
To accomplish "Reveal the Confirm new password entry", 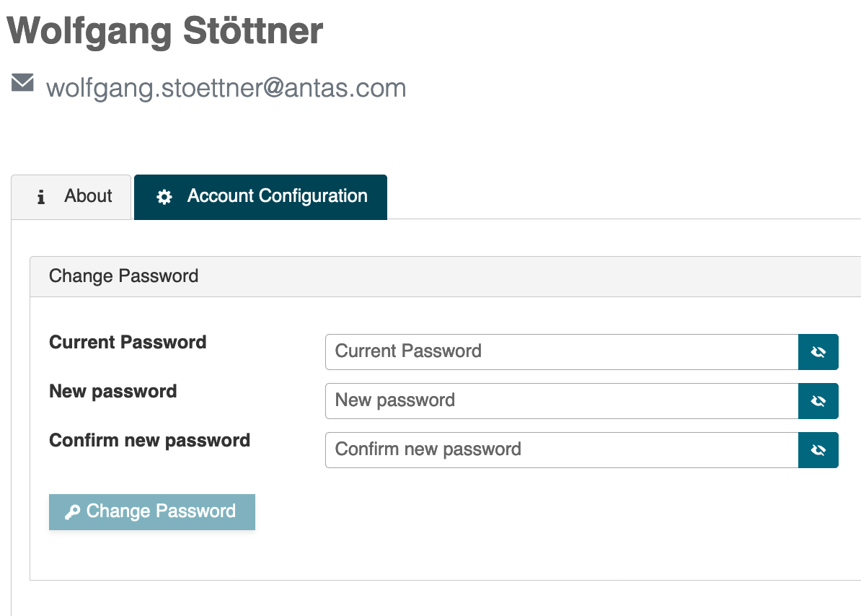I will pyautogui.click(x=818, y=450).
